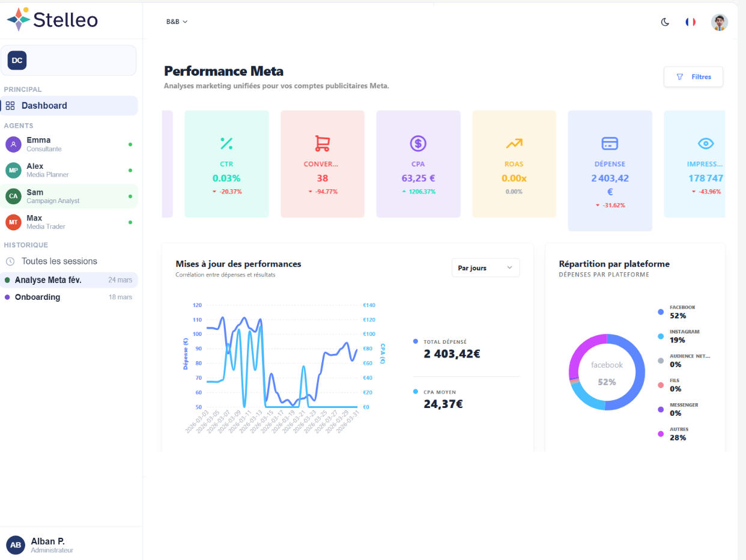746x560 pixels.
Task: Click the impressions -43.96% change indicator
Action: [706, 192]
